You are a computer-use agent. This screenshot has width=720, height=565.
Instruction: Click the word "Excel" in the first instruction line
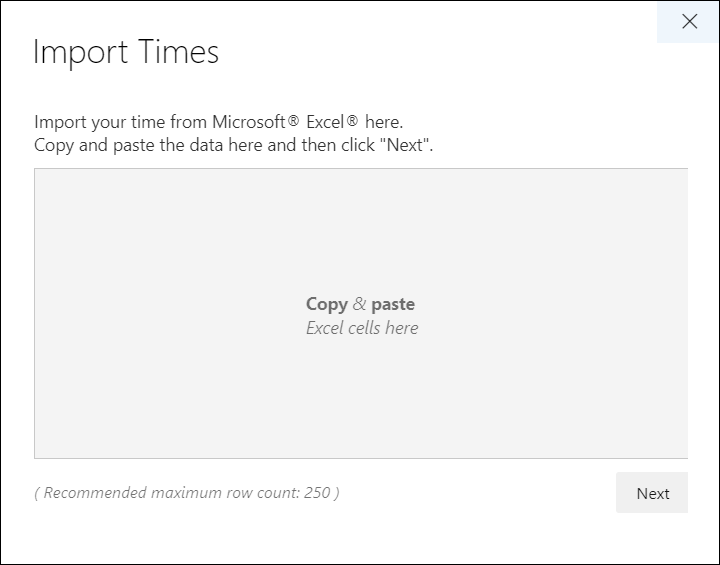(326, 122)
